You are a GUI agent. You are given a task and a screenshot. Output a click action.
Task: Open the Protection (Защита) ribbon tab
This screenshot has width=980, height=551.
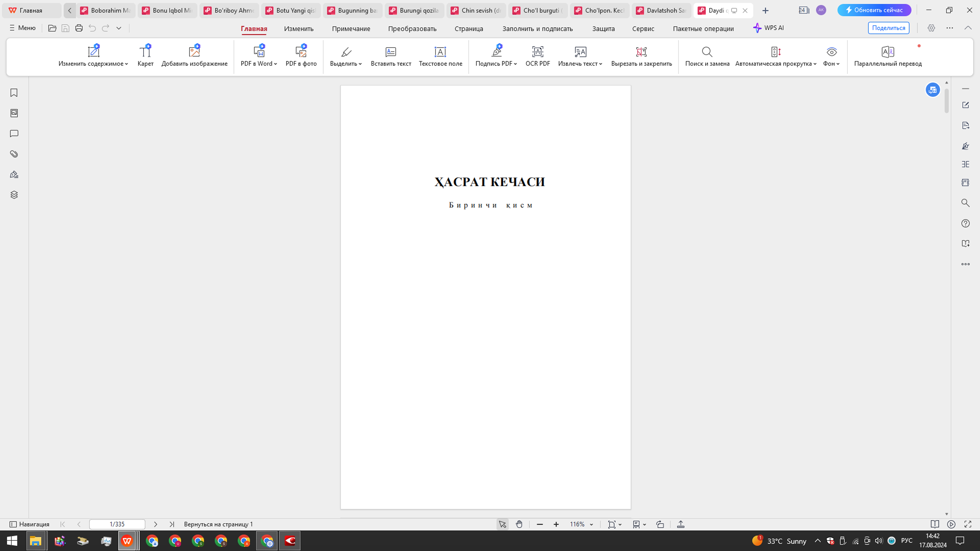(x=603, y=29)
